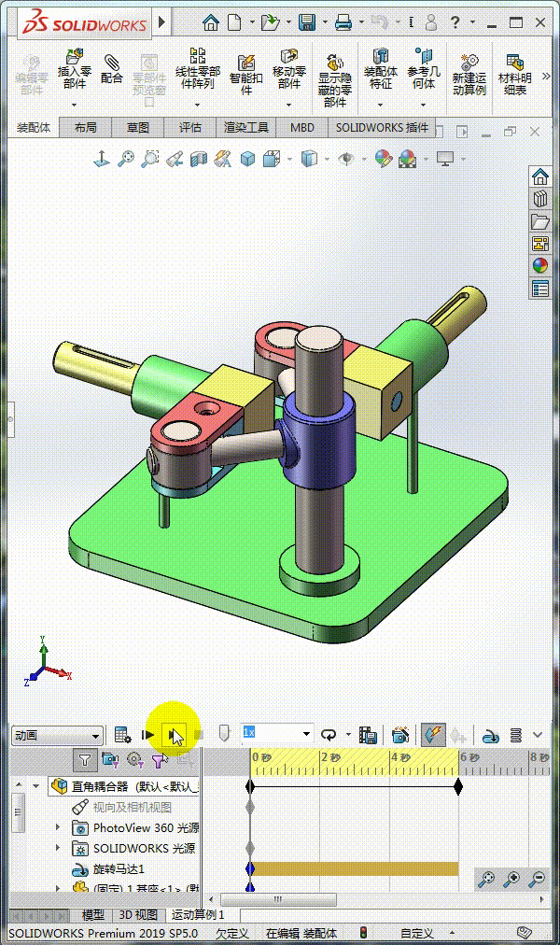Toggle Filter Selected funnel icon

coord(159,761)
